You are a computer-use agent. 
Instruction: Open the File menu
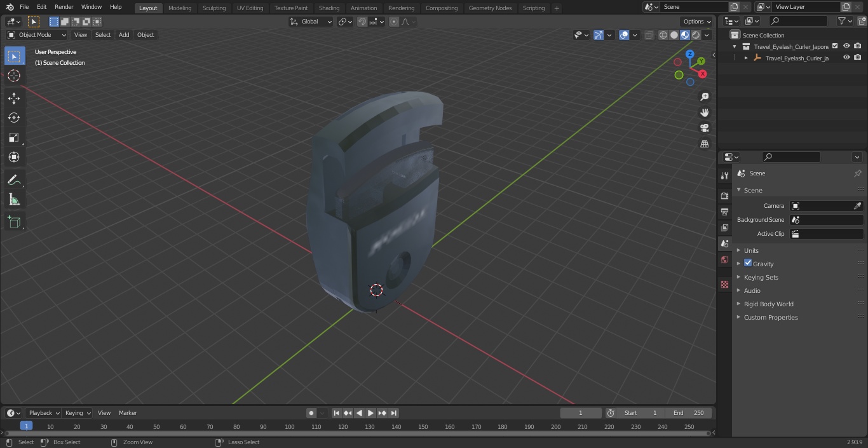[x=24, y=7]
